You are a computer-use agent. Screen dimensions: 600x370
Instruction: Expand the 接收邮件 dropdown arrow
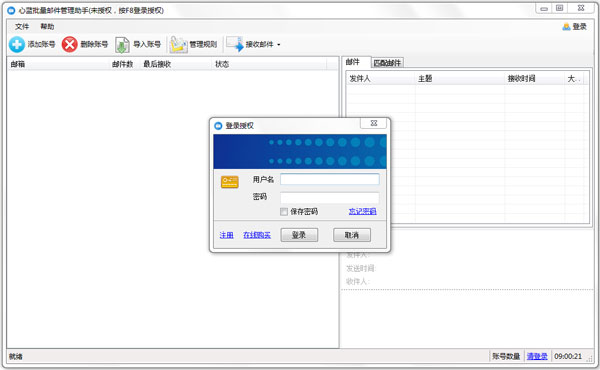[279, 45]
